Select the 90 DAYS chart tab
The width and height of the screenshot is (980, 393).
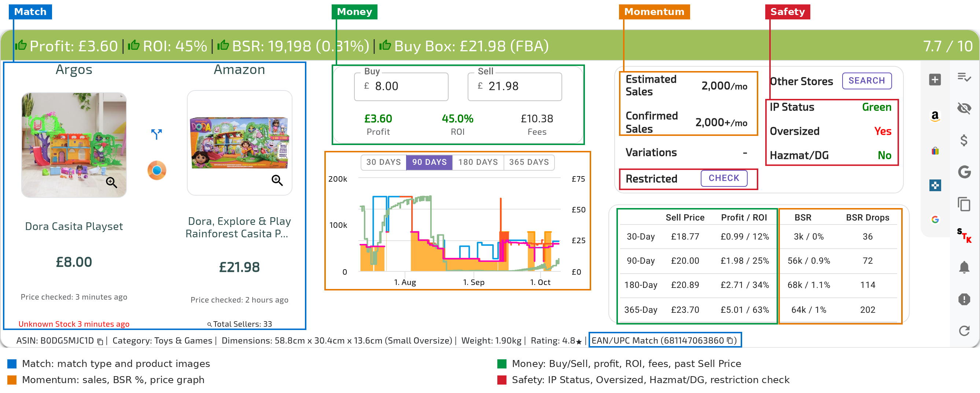tap(429, 162)
